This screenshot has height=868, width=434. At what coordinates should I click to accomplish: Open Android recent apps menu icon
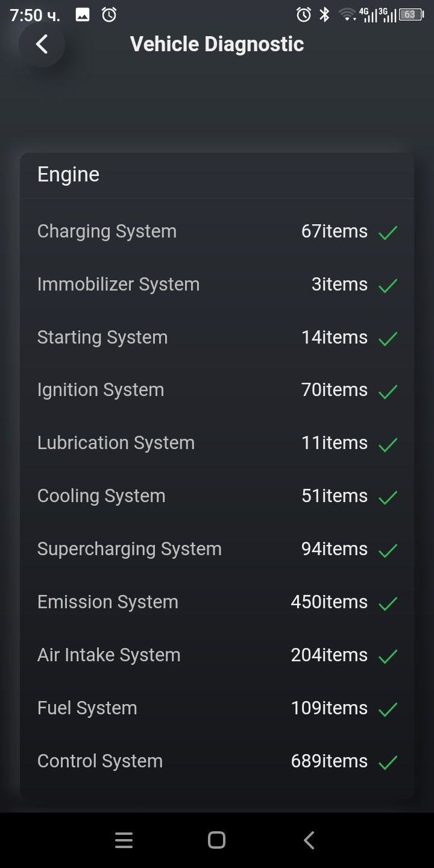pos(124,840)
